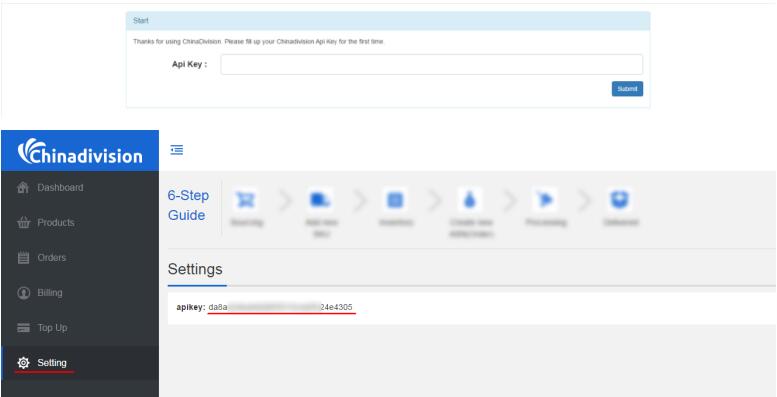Open the Inventory step icon

point(395,200)
